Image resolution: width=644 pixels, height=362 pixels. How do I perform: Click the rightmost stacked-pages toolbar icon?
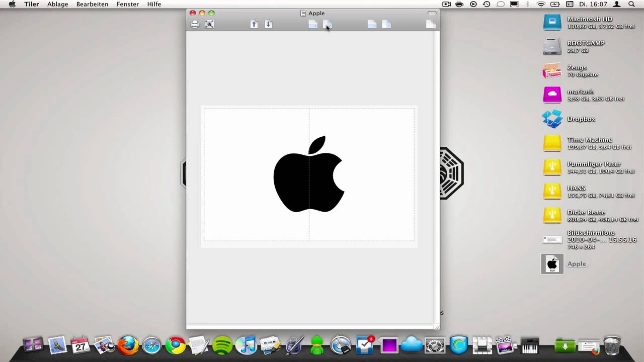431,24
